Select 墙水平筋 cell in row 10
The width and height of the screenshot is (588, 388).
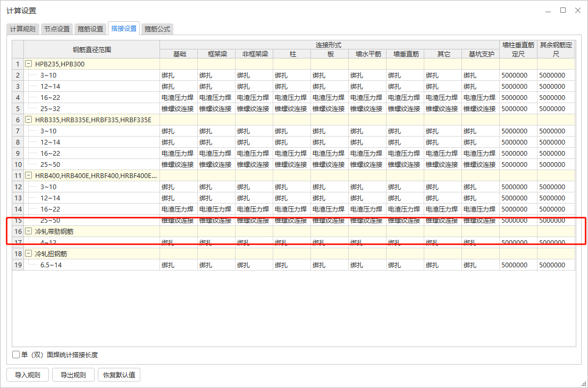367,165
